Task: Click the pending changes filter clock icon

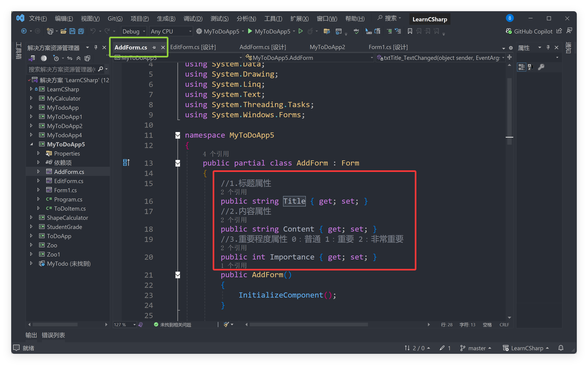Action: point(56,58)
